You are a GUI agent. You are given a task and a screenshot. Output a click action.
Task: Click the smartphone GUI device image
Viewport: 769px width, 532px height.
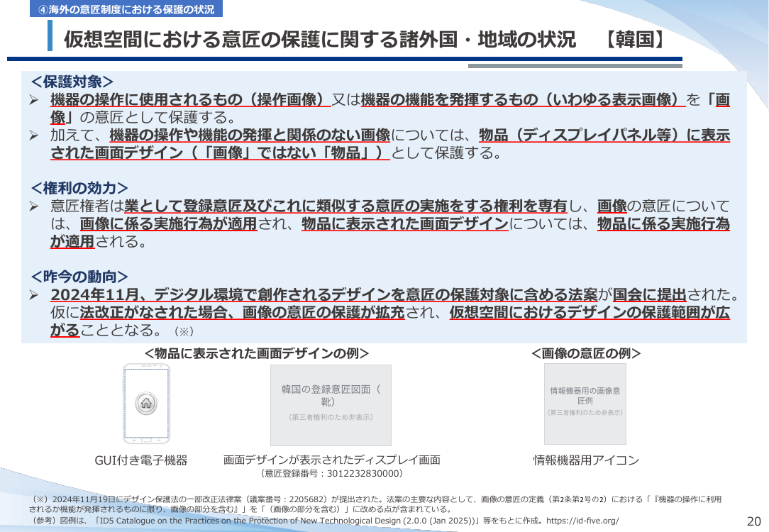(146, 404)
